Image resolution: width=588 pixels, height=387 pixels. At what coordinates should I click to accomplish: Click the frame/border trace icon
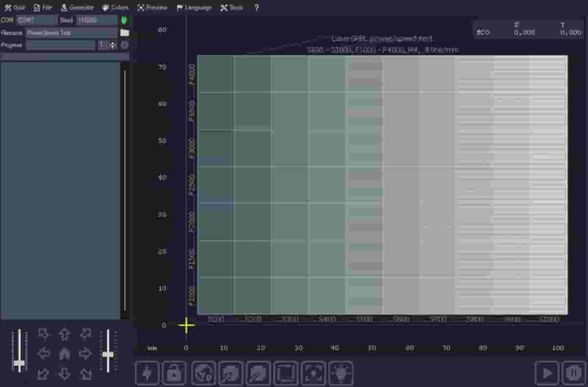(285, 373)
